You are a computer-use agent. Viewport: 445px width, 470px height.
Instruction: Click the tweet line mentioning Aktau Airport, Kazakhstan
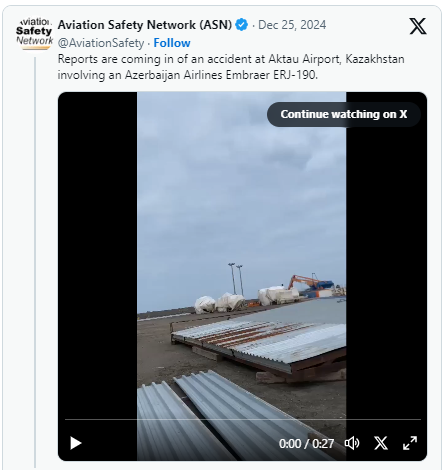pos(231,59)
